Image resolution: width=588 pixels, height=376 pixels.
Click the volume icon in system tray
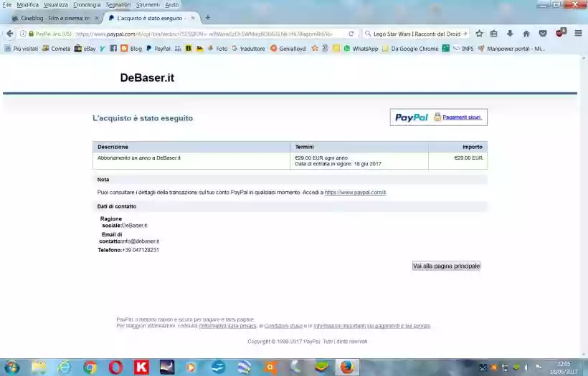(527, 367)
